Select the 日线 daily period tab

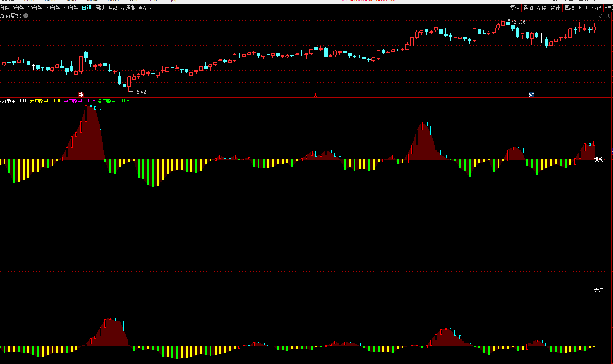87,8
